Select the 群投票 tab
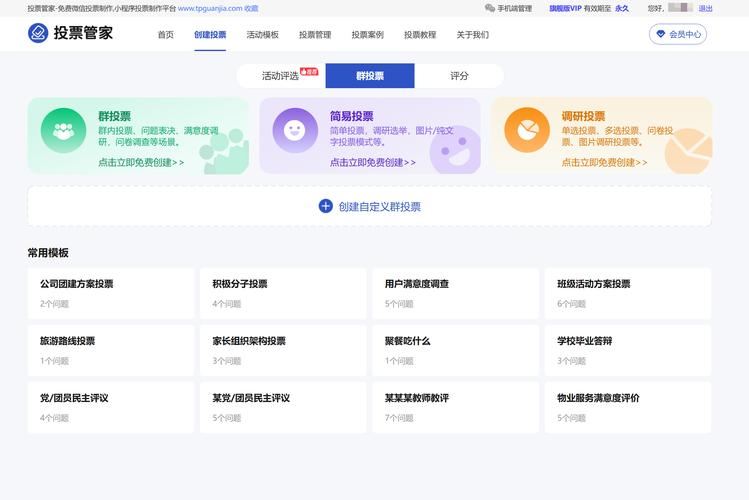This screenshot has width=749, height=500. [x=369, y=76]
